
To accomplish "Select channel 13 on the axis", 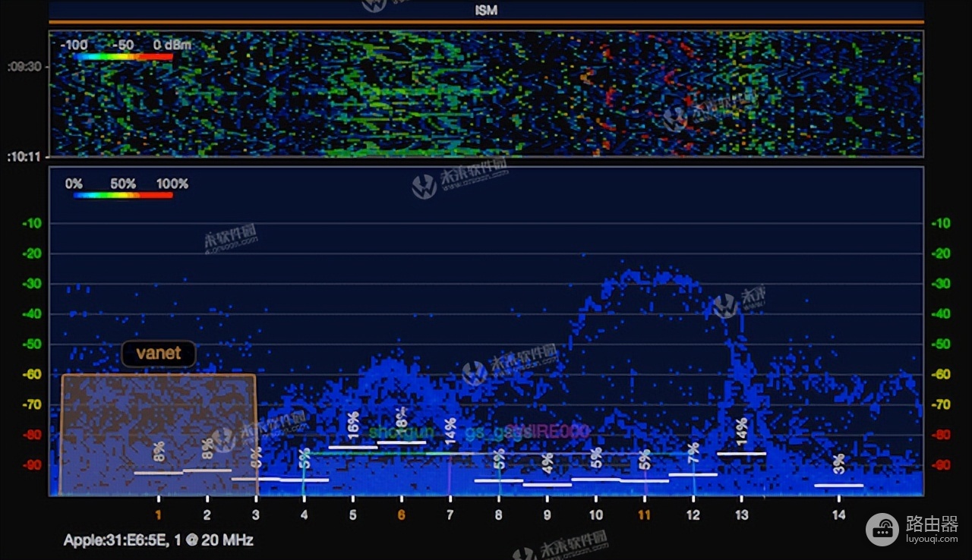I will point(742,515).
